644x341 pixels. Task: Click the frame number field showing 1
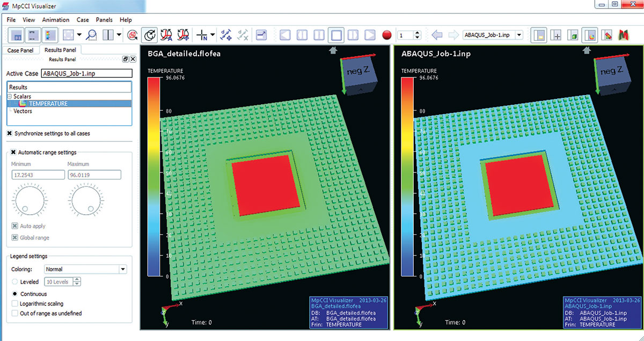pyautogui.click(x=406, y=35)
